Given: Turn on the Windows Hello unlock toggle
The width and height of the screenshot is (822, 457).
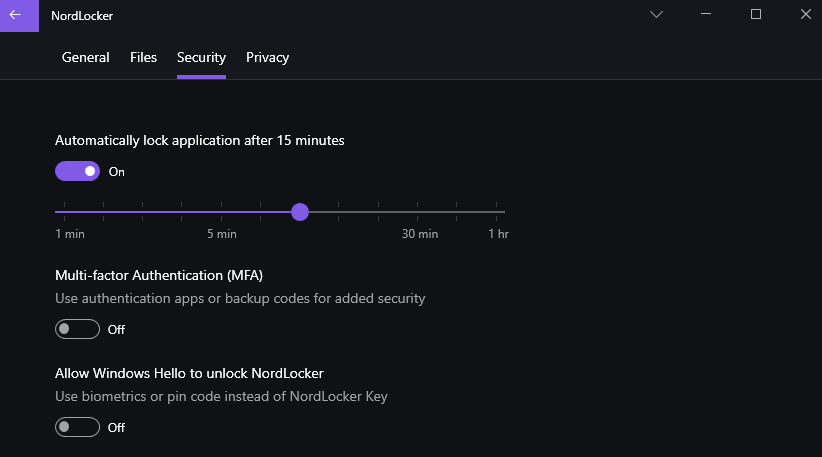Looking at the screenshot, I should 77,427.
